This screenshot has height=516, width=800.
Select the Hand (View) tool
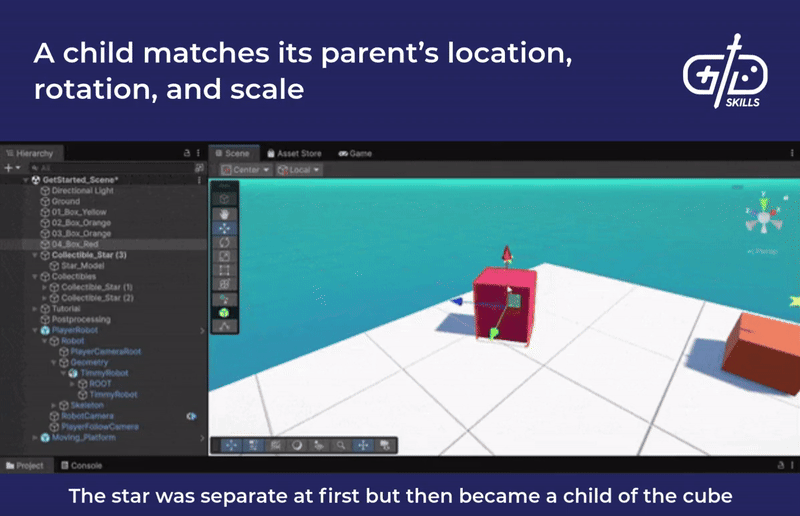224,214
